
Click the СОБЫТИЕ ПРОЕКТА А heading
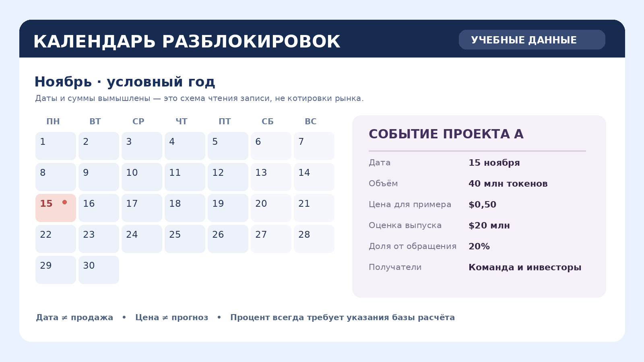[x=446, y=134]
